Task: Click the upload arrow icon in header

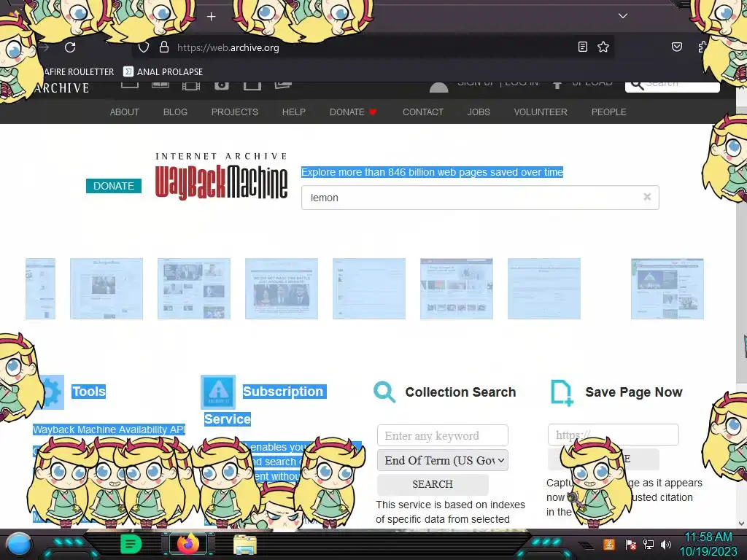Action: (x=557, y=86)
